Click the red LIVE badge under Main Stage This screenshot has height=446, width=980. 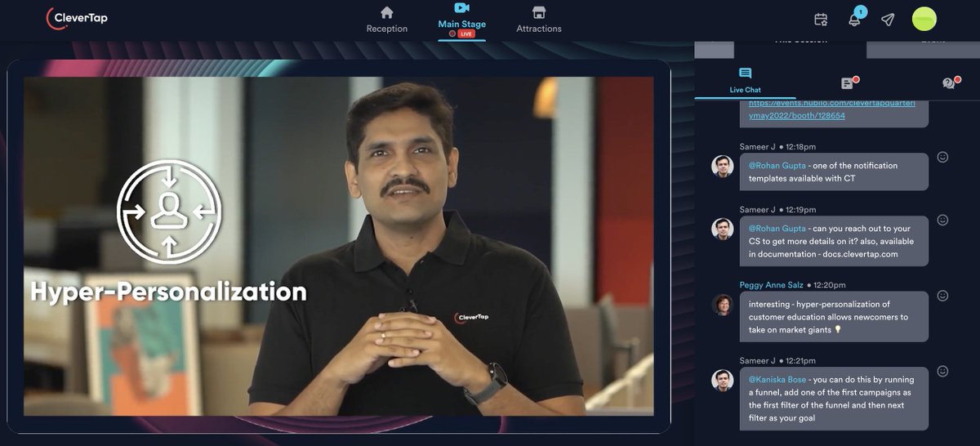click(466, 34)
